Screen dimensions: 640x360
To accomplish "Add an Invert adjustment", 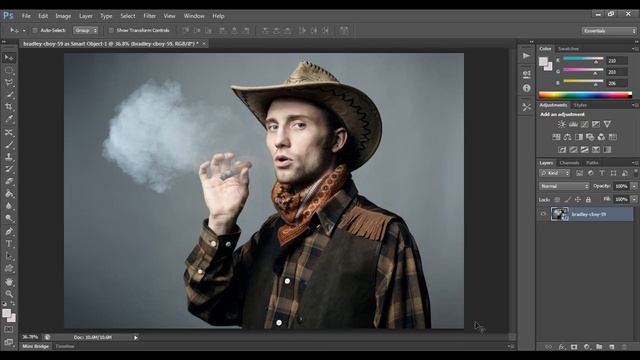I will (562, 150).
